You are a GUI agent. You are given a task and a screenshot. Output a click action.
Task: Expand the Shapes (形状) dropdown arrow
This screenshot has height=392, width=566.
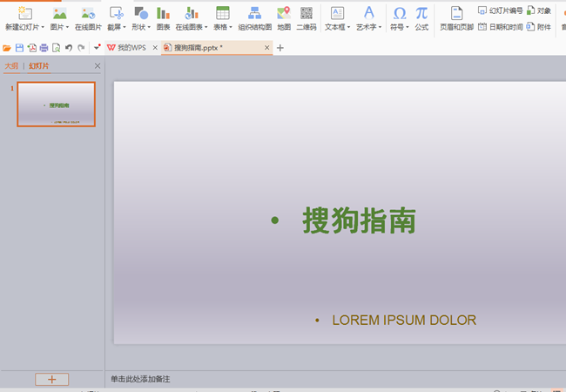[x=149, y=27]
